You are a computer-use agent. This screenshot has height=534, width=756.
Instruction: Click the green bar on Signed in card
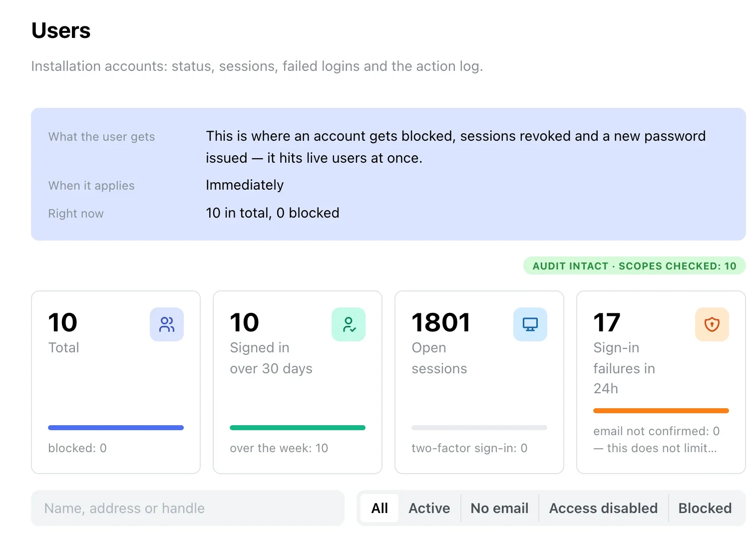tap(298, 428)
